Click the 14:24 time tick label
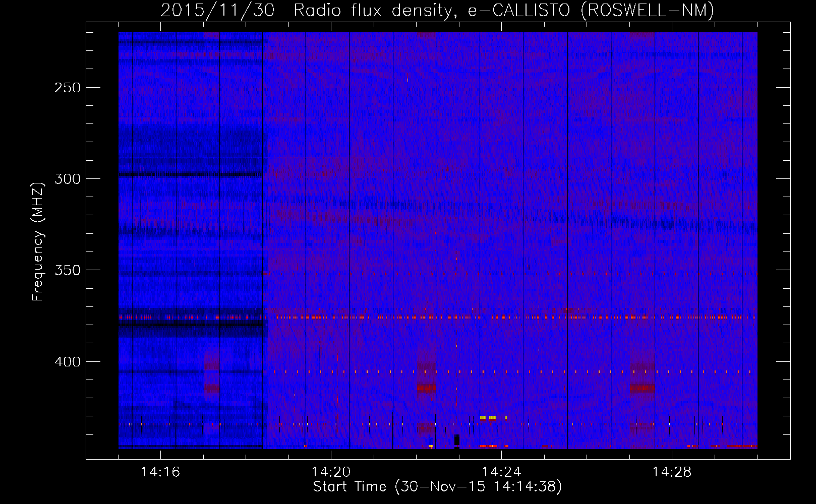The image size is (816, 504). [x=501, y=472]
